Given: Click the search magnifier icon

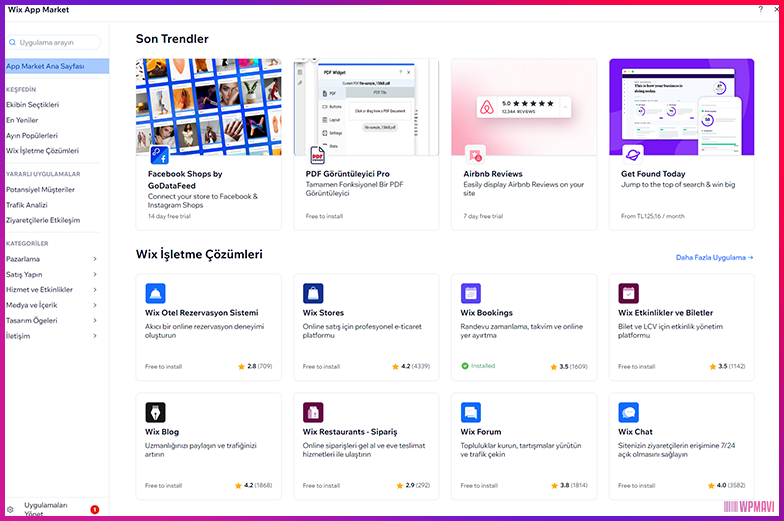Looking at the screenshot, I should coord(12,42).
